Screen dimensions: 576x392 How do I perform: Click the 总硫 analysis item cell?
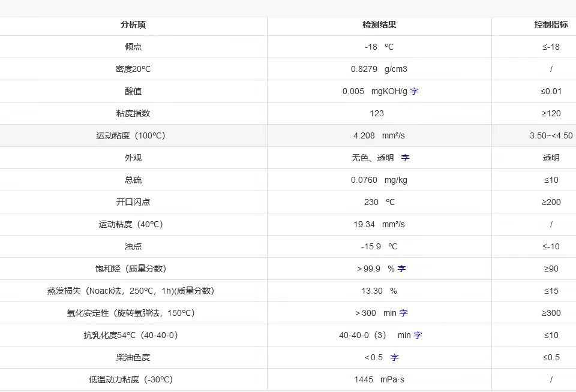[x=133, y=180]
